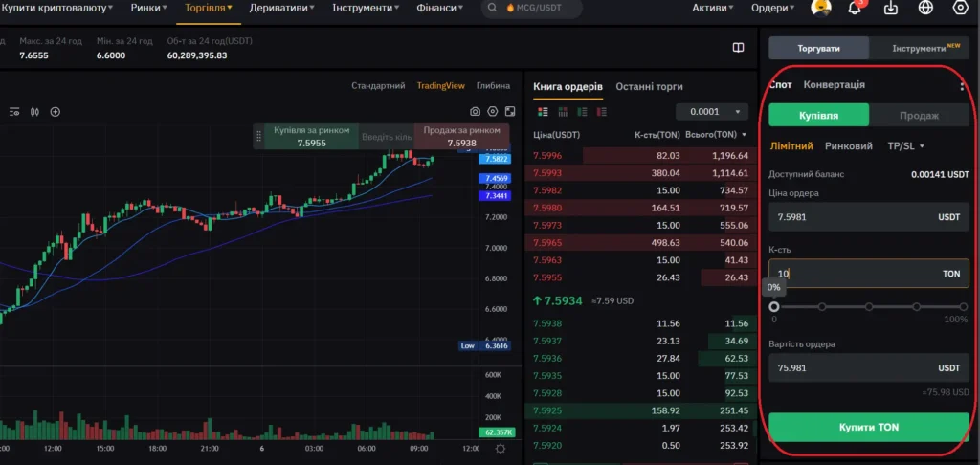Show combined buy and sell order book view
The image size is (980, 465).
[543, 112]
